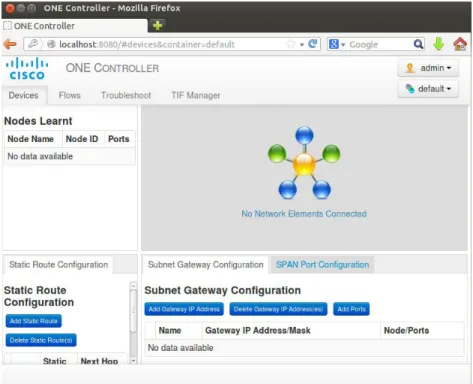Click Add Static Route button
Viewport: 473px width, 384px height.
click(x=34, y=321)
